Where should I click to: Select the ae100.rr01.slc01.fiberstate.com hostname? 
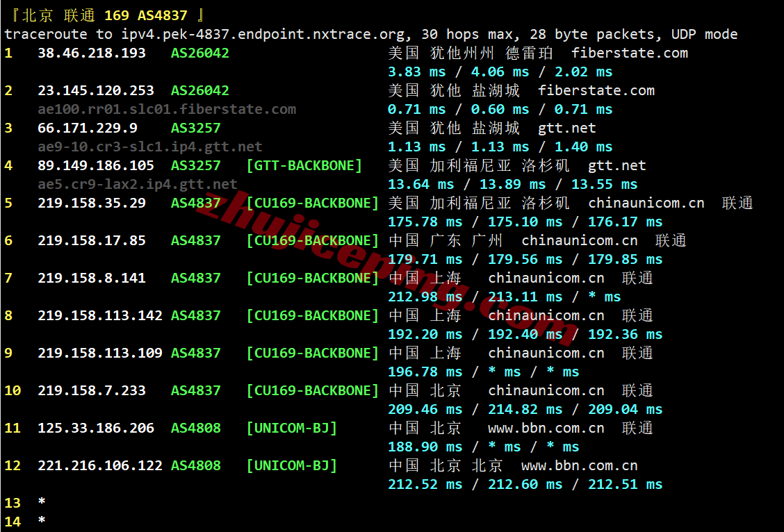(167, 109)
